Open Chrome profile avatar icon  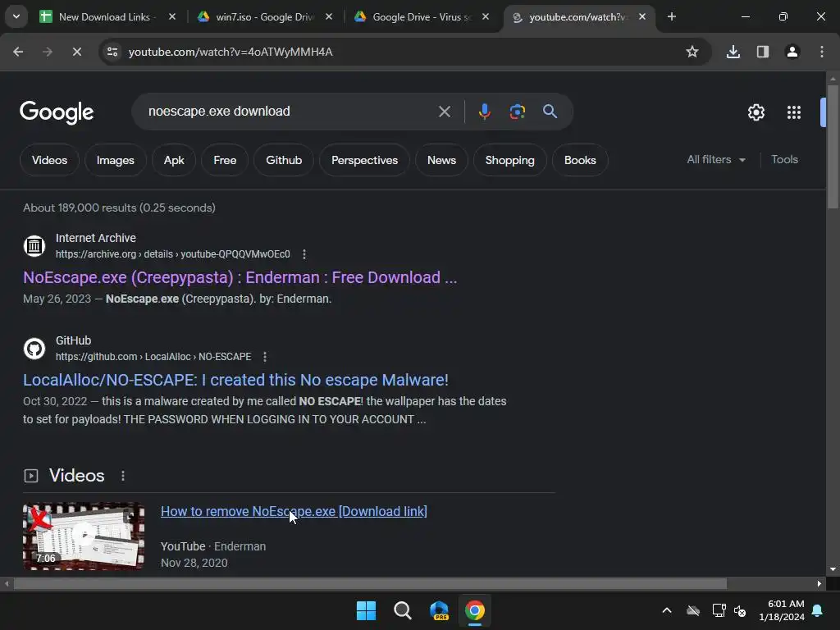pyautogui.click(x=792, y=52)
